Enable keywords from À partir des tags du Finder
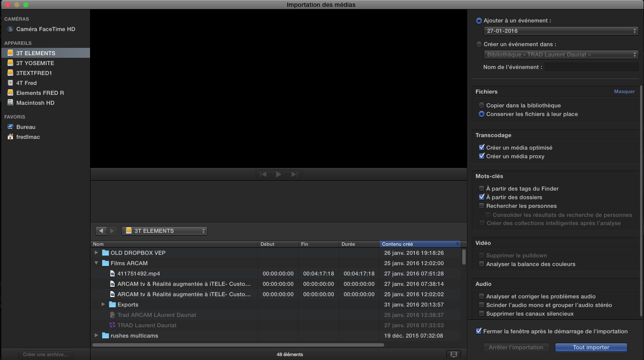Screen dimensions: 644x360 (x=481, y=188)
